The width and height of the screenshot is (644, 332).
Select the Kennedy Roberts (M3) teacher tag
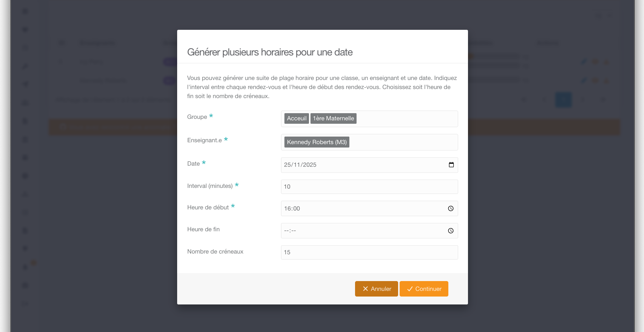pos(317,142)
